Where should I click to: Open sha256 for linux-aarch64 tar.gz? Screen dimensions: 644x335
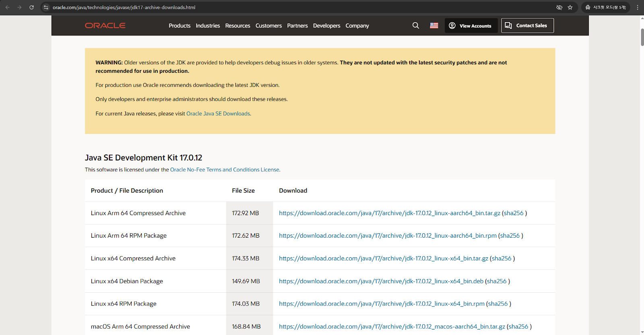point(514,213)
